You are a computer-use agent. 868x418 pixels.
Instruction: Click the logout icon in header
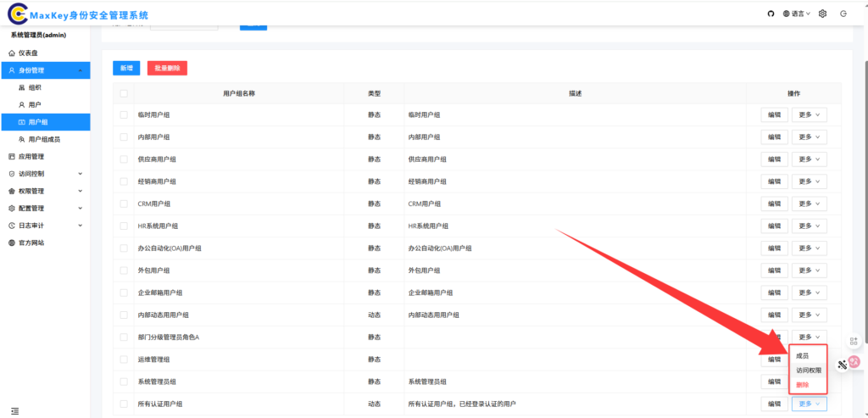(x=843, y=14)
